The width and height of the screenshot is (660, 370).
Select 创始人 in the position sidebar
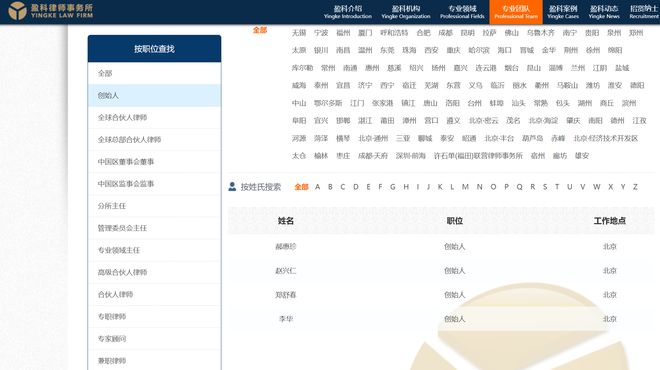[154, 96]
